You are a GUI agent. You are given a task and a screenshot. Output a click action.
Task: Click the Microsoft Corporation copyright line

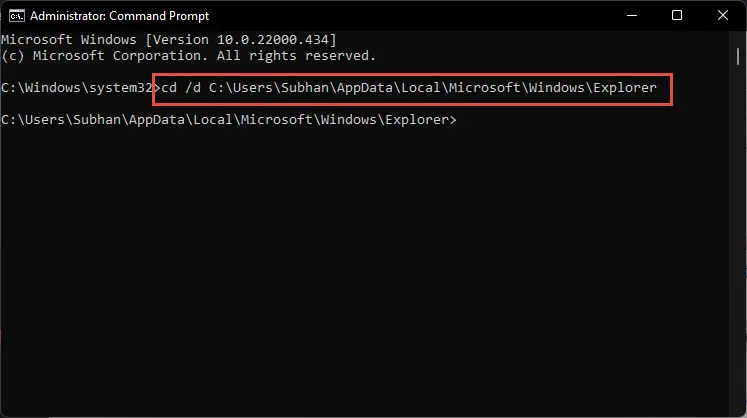pos(189,56)
